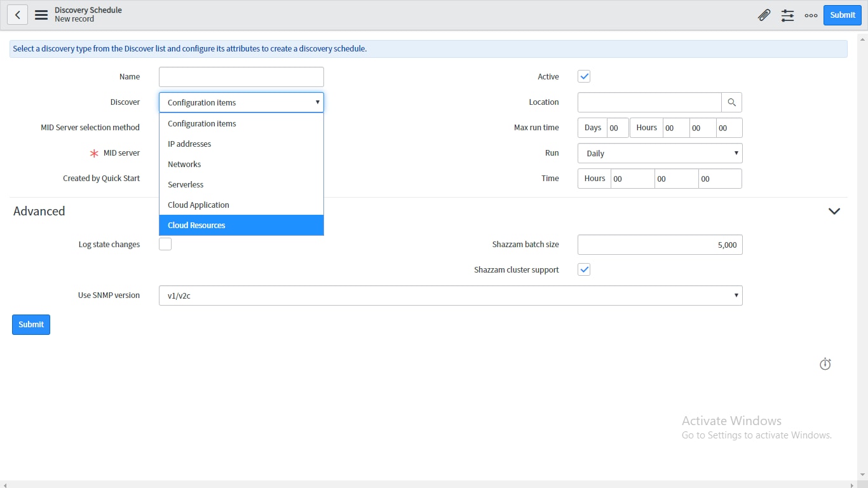Click into the Location input field
Viewport: 868px width, 488px height.
[x=649, y=102]
